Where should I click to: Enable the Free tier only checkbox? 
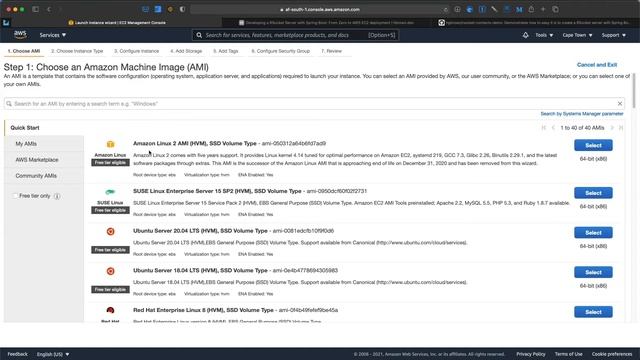15,196
